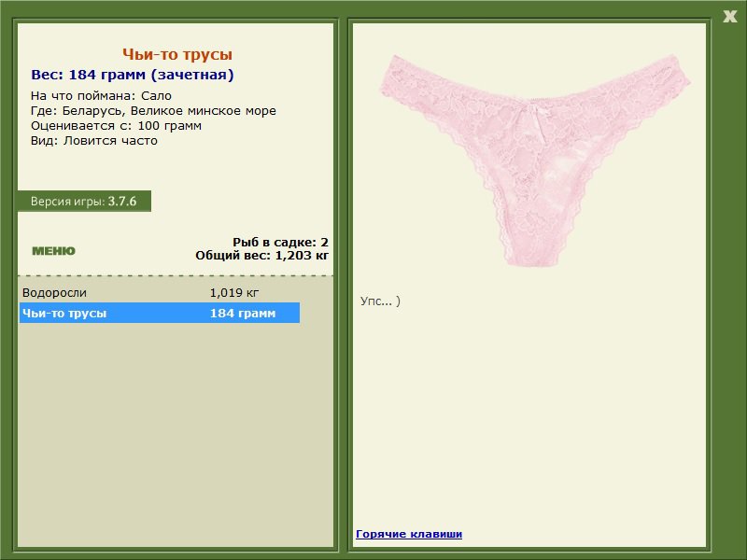Click the Рыб в садке: 2 counter
The width and height of the screenshot is (747, 560).
281,242
